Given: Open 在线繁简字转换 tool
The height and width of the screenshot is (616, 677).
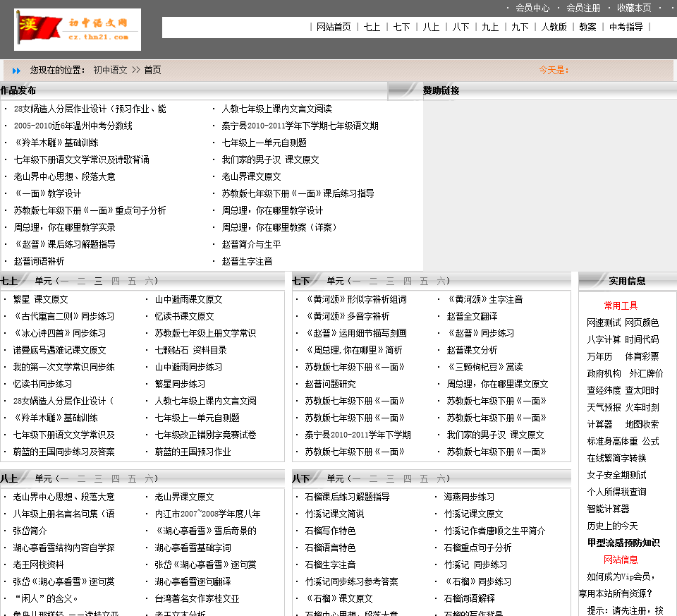Looking at the screenshot, I should (616, 458).
